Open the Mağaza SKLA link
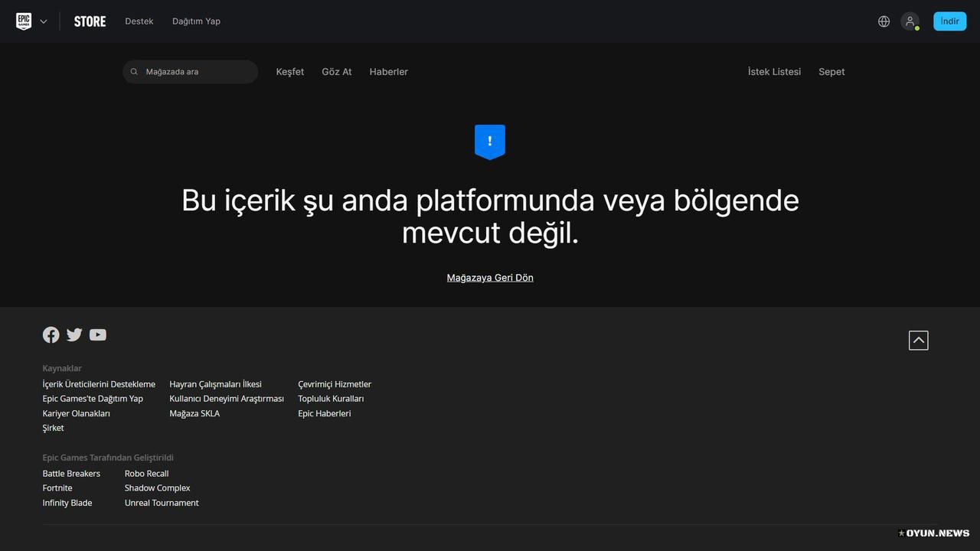This screenshot has height=551, width=980. [x=194, y=413]
